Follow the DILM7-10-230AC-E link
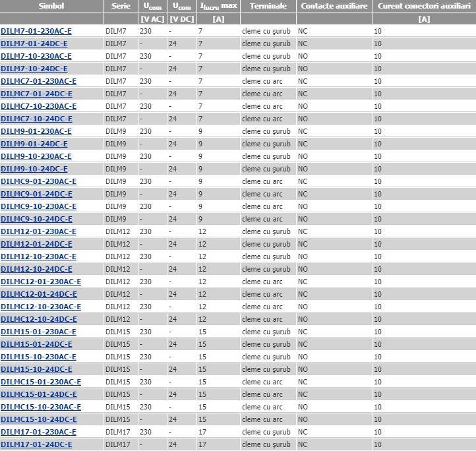 tap(36, 56)
